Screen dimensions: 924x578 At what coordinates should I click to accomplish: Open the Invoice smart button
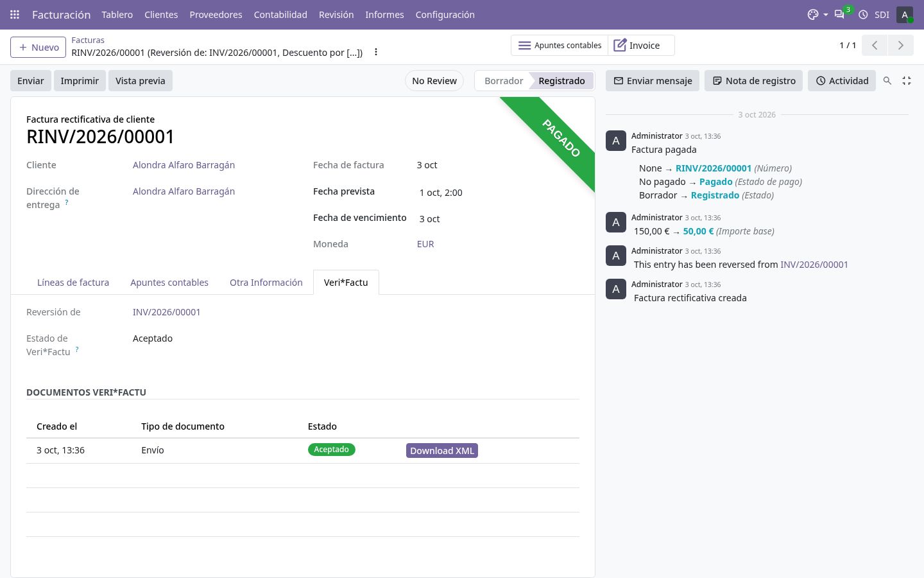tap(641, 45)
